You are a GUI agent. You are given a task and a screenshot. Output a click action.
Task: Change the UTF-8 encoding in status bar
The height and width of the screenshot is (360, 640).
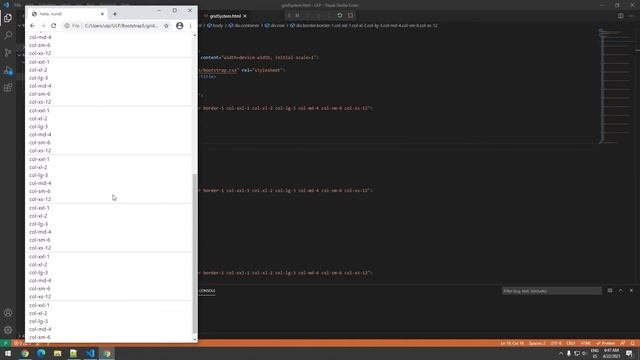click(x=556, y=343)
